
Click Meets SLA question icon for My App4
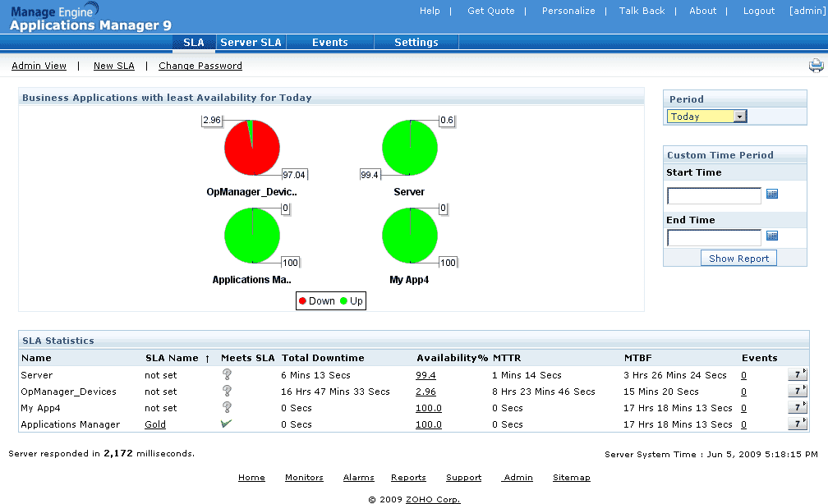pyautogui.click(x=227, y=407)
